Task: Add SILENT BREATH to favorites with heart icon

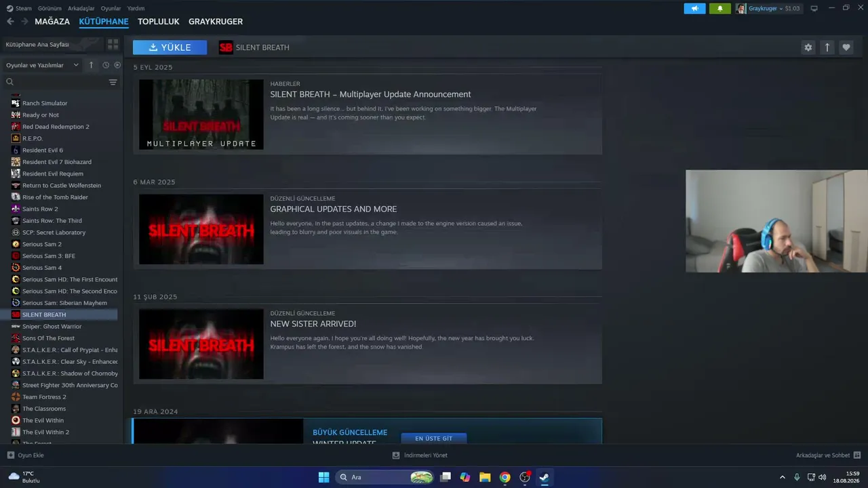Action: pyautogui.click(x=846, y=47)
